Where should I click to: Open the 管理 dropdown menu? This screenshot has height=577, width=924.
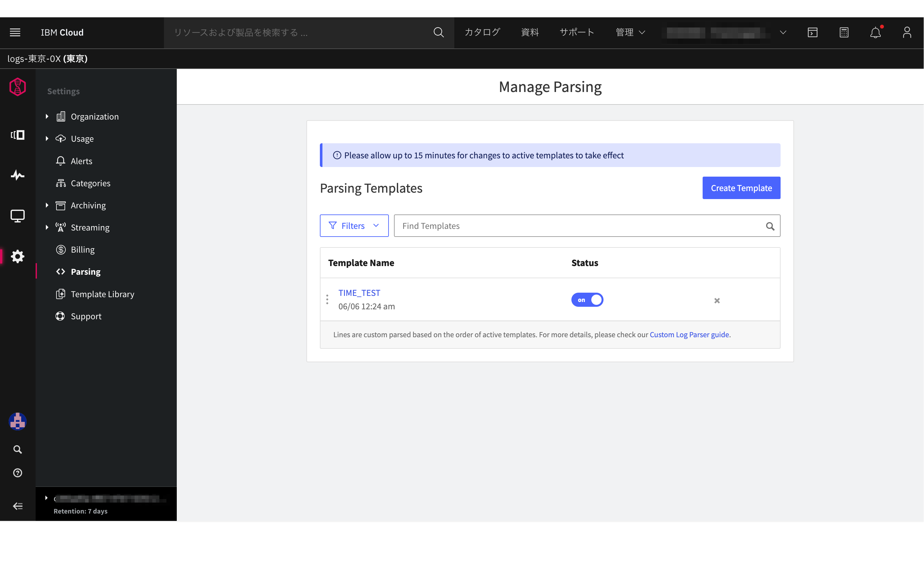[x=630, y=32]
